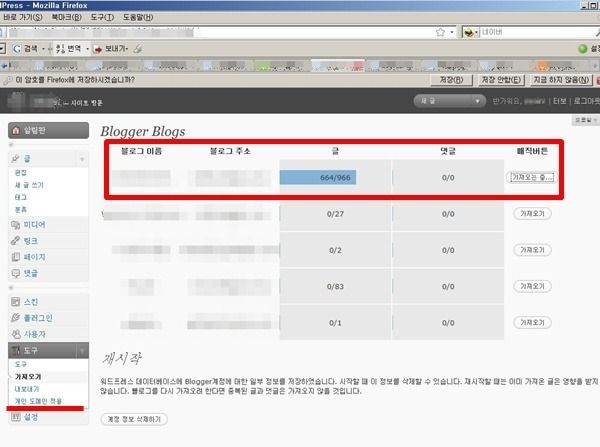This screenshot has height=447, width=600.
Task: Click 계정 정보 삭제하기 button
Action: tap(134, 419)
